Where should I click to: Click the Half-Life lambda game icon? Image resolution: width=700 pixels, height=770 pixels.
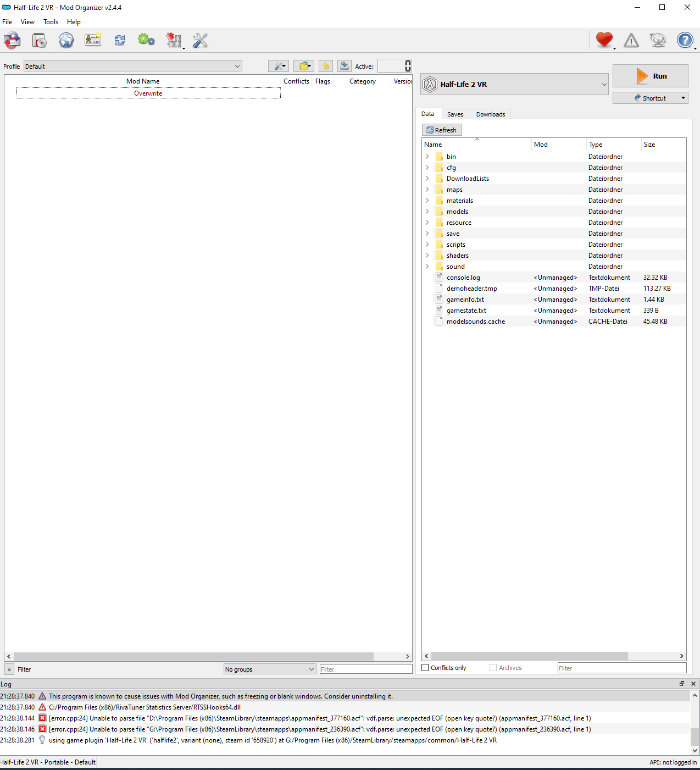pyautogui.click(x=430, y=84)
